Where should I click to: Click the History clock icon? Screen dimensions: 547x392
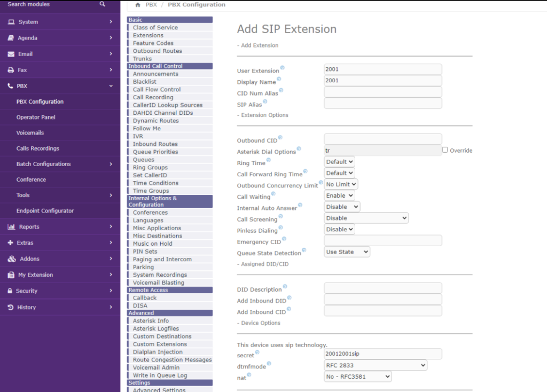(x=11, y=307)
